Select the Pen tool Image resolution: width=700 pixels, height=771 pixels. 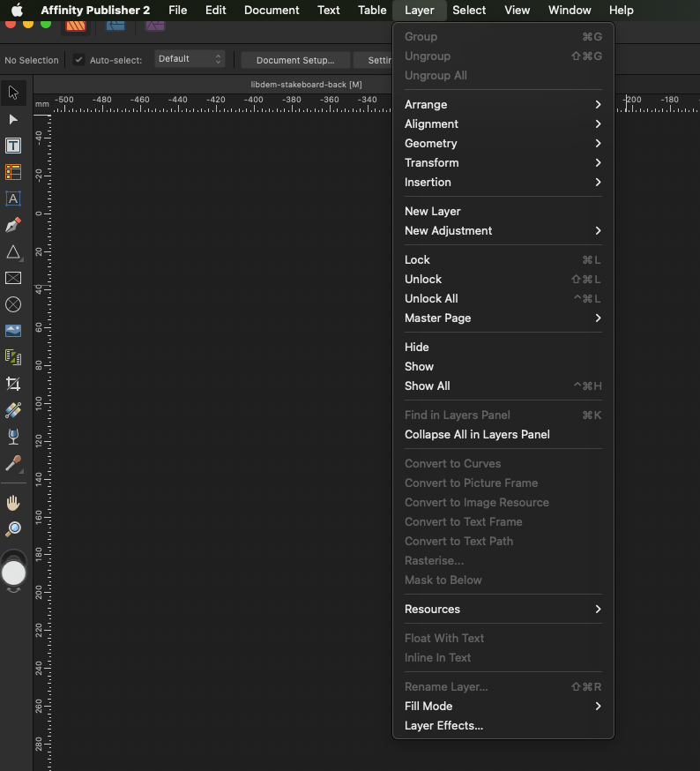pos(13,225)
